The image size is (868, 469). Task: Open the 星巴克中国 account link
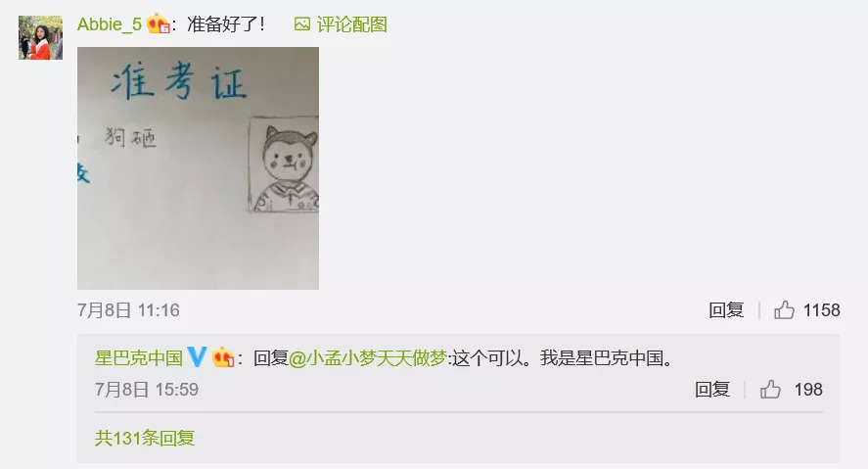(138, 357)
